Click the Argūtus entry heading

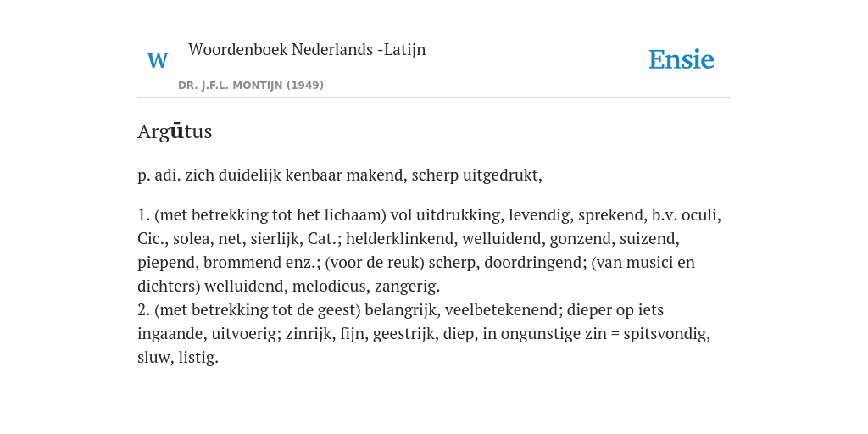175,131
